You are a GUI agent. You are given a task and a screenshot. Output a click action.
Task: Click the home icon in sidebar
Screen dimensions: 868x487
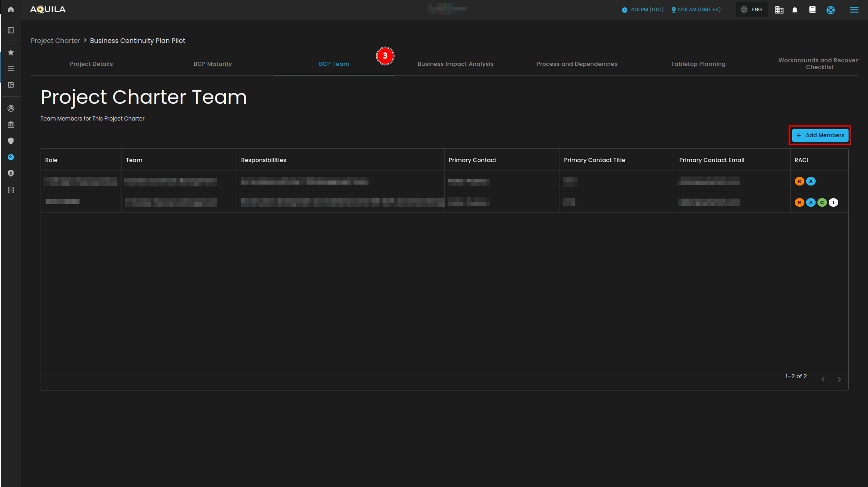[x=11, y=9]
